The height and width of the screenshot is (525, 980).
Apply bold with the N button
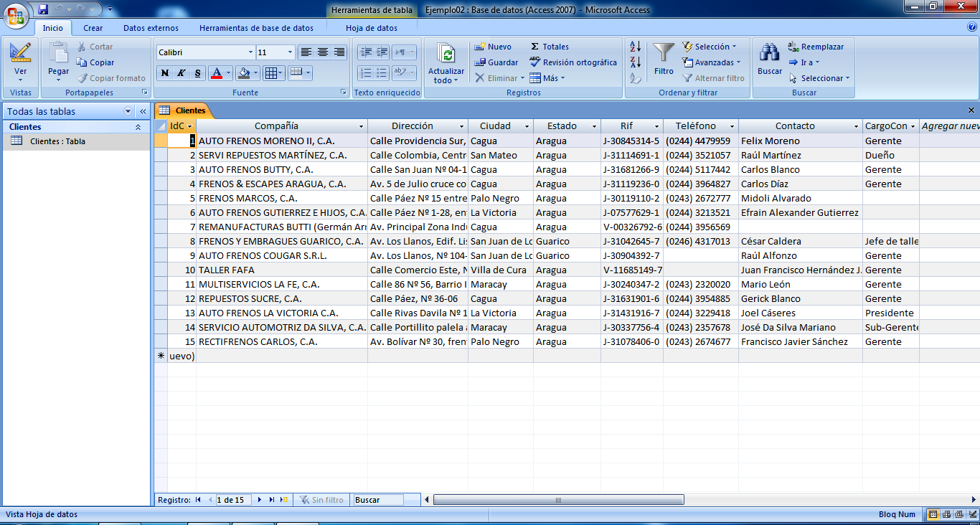(x=165, y=73)
